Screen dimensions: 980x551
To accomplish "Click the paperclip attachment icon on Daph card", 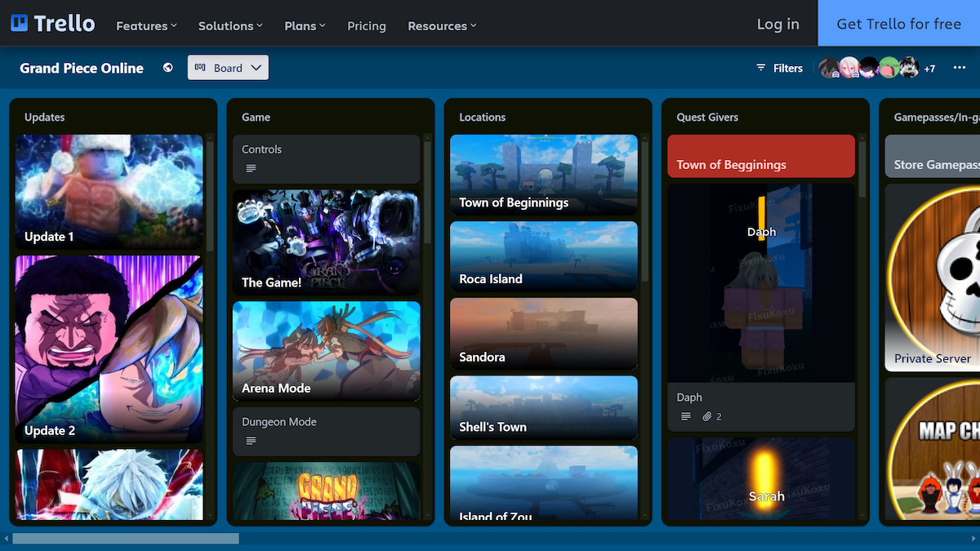I will pos(708,416).
